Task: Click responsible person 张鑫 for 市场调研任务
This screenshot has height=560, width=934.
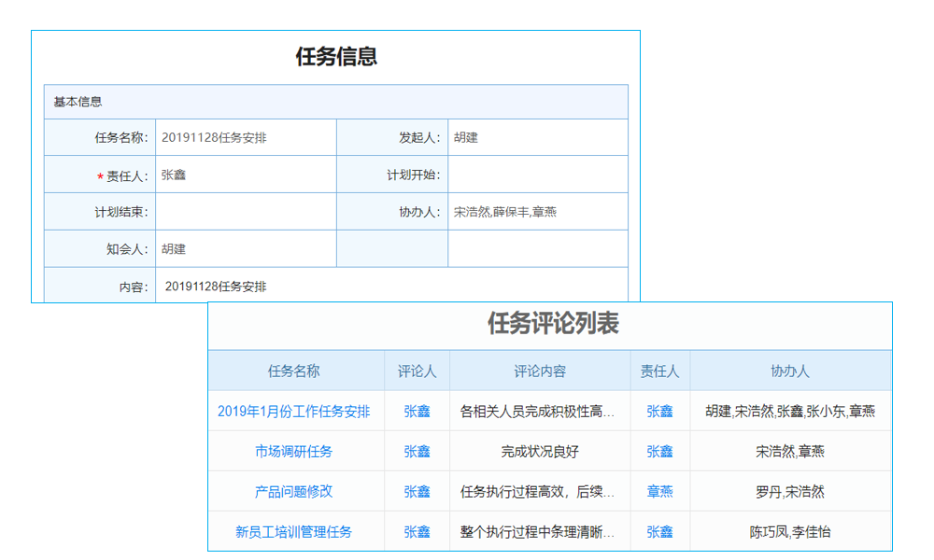Action: [659, 451]
